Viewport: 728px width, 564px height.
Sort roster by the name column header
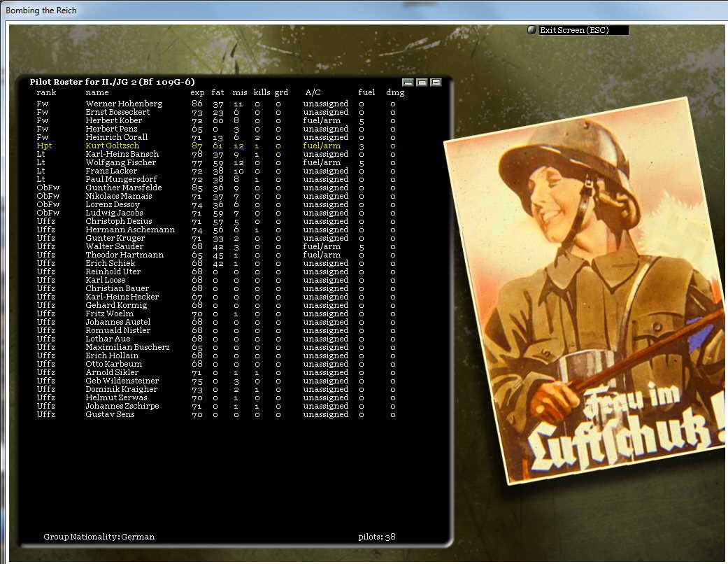pyautogui.click(x=97, y=92)
